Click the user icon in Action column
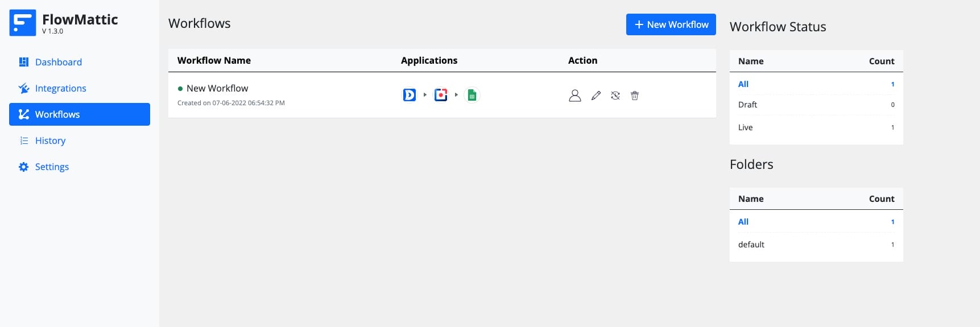The width and height of the screenshot is (980, 327). (574, 96)
